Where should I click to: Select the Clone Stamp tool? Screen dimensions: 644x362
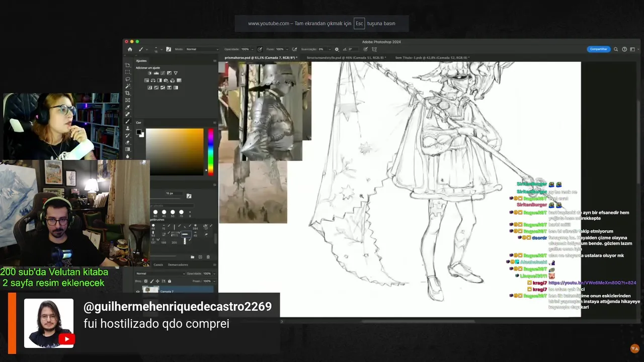pos(127,128)
